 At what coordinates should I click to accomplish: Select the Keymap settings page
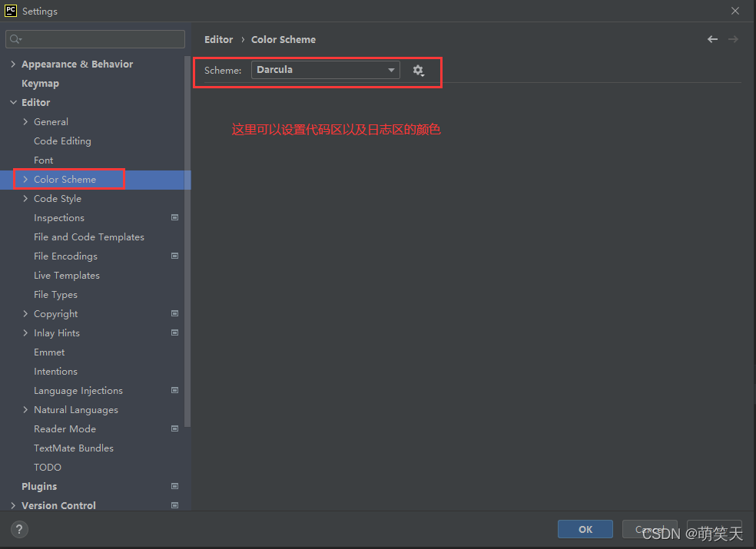(40, 84)
